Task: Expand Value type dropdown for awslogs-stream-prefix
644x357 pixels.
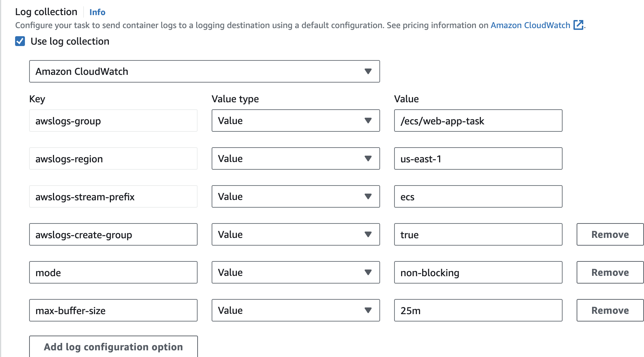Action: [296, 196]
